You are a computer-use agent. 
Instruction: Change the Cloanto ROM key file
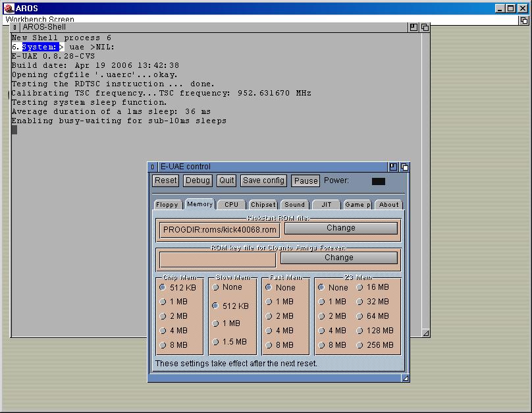coord(339,258)
